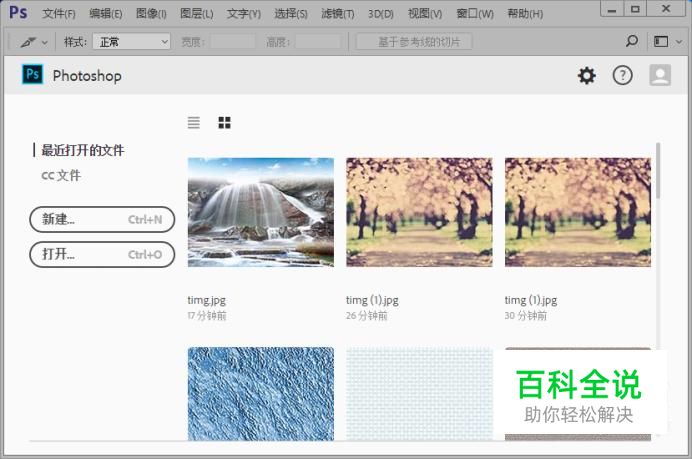Open tree thumbnail from 30 分钟前
Viewport: 692px width, 459px height.
coord(578,212)
